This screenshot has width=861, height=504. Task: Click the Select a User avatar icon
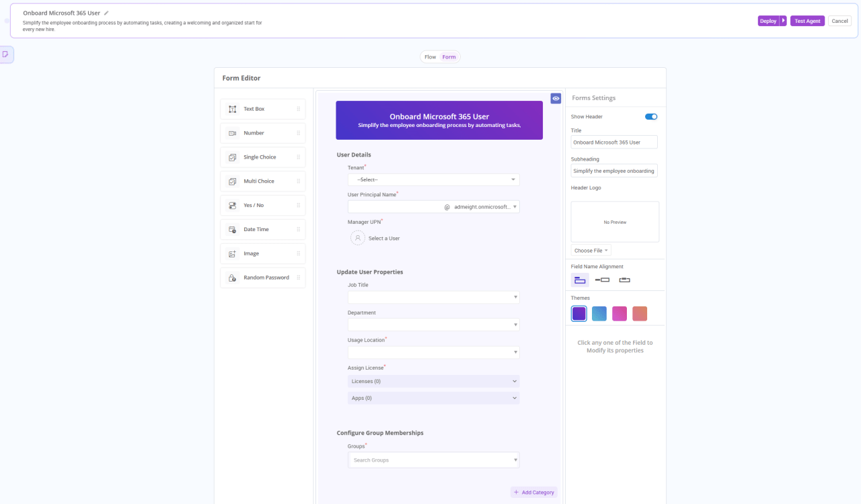[358, 238]
